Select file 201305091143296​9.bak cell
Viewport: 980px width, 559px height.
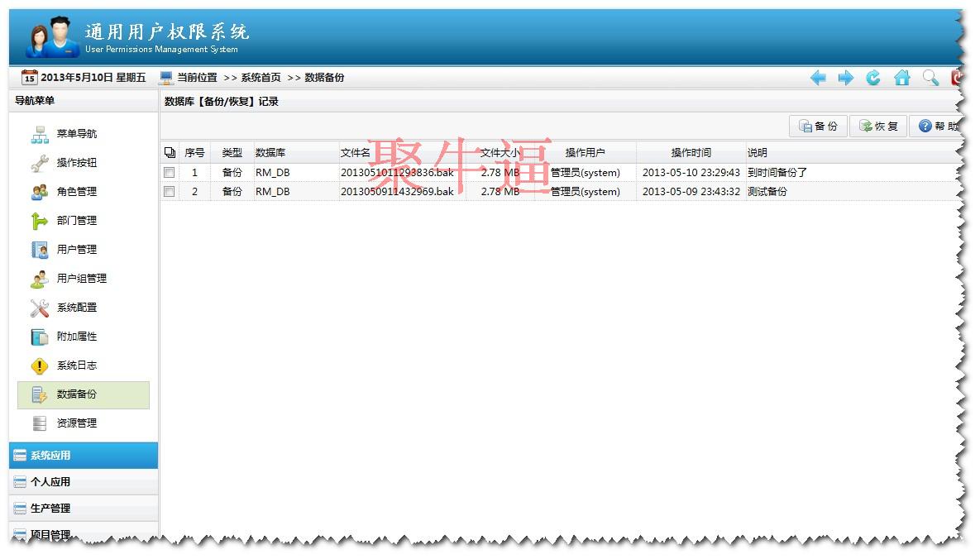click(397, 191)
